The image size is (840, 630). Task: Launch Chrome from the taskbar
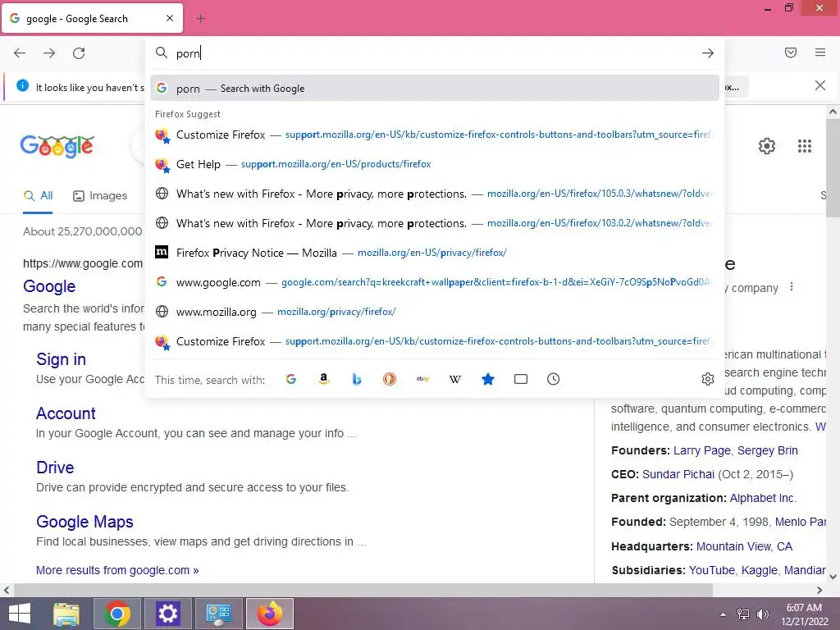[117, 614]
